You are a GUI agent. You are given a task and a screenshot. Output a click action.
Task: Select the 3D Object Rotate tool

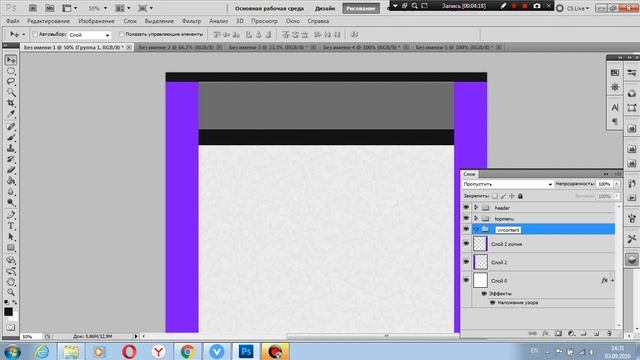(11, 260)
